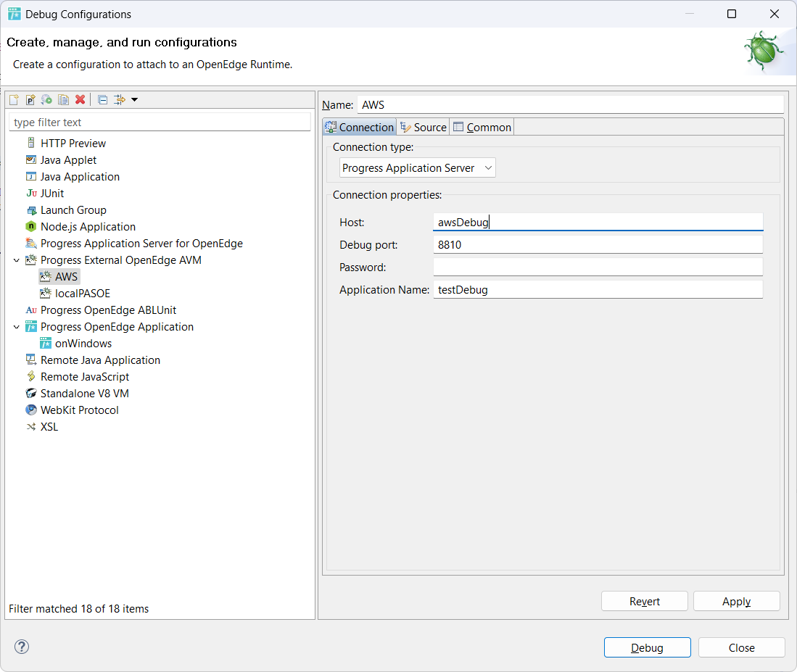Image resolution: width=797 pixels, height=672 pixels.
Task: Select the WebKit Protocol label
Action: pyautogui.click(x=79, y=410)
